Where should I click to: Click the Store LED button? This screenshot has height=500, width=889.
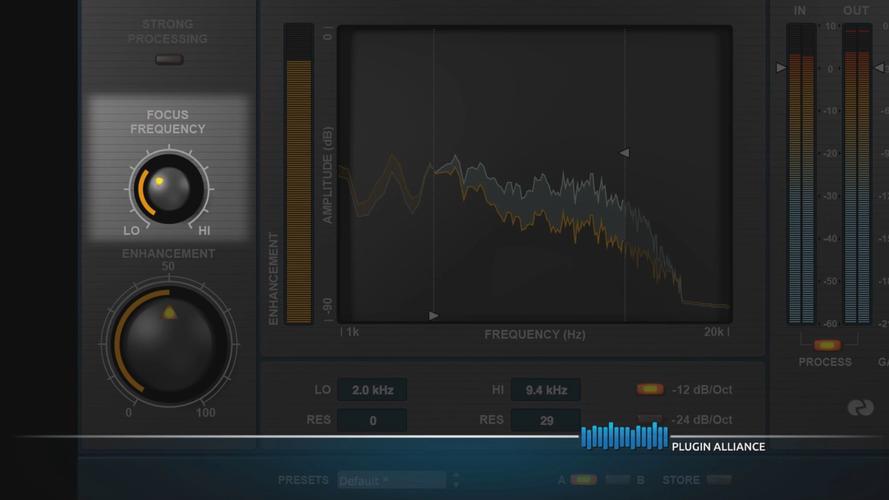[x=718, y=480]
